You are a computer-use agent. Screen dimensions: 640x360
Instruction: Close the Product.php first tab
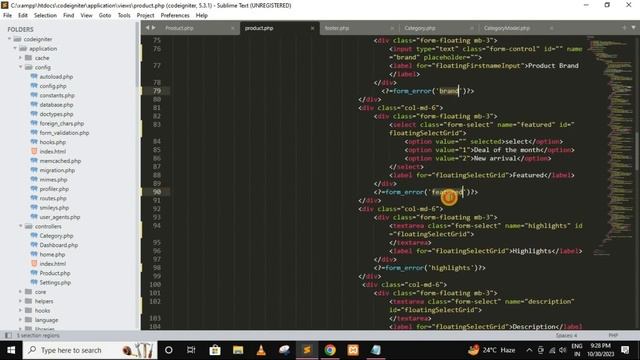(x=233, y=28)
